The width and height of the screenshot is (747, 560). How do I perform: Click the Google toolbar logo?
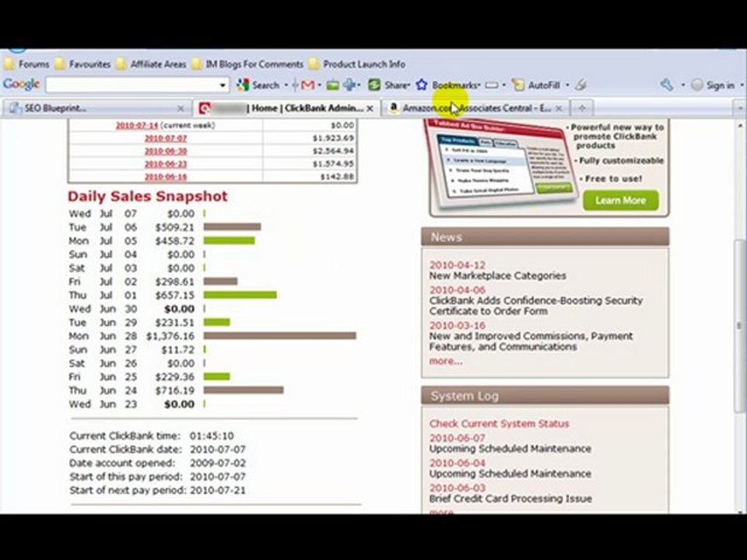click(x=22, y=84)
